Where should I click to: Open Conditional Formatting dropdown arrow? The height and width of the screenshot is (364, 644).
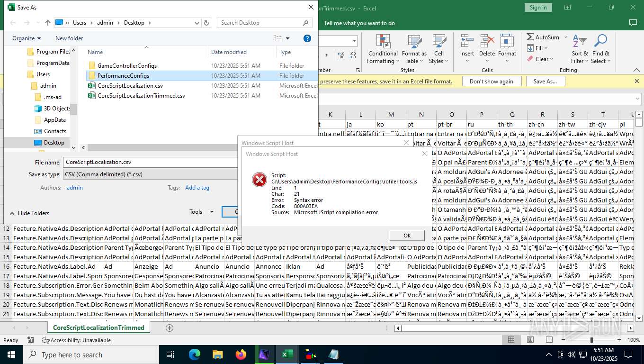[x=398, y=61]
